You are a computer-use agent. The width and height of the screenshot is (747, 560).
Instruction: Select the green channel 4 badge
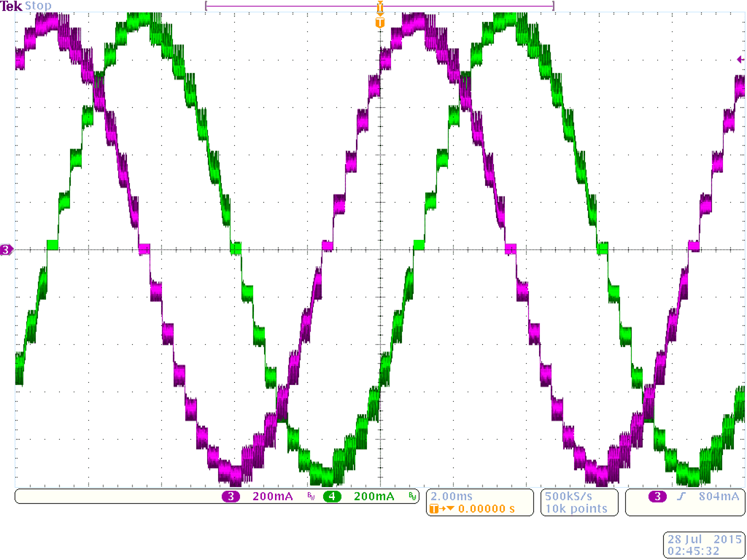tap(333, 497)
